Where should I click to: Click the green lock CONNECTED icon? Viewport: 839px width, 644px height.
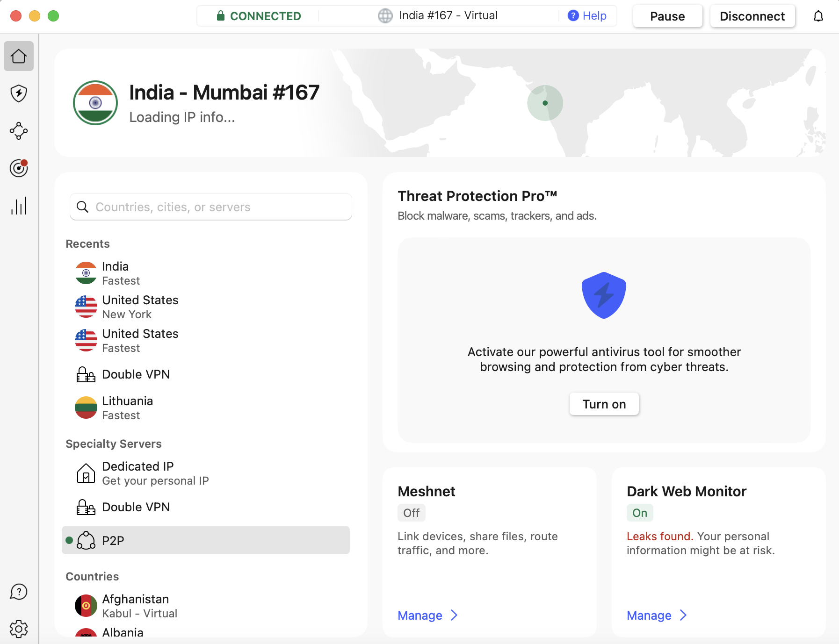point(221,16)
